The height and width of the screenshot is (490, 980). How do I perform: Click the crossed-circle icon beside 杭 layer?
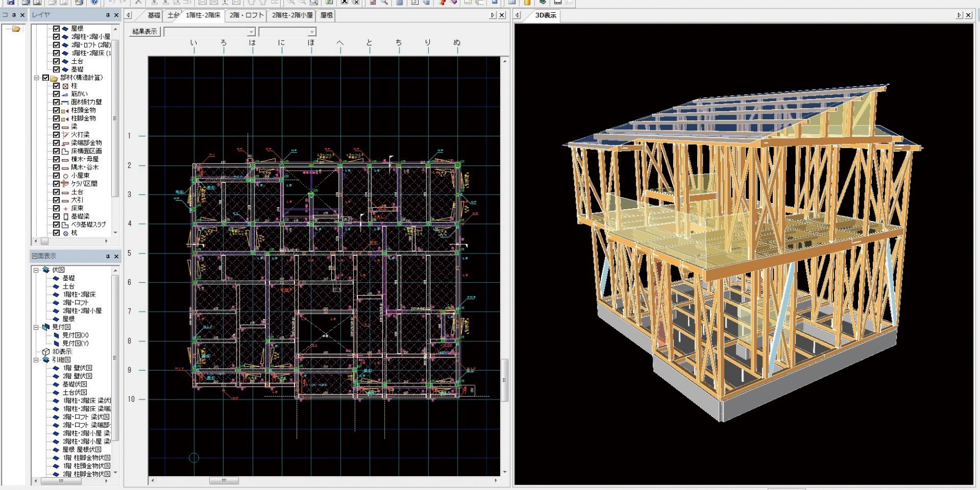click(x=66, y=233)
